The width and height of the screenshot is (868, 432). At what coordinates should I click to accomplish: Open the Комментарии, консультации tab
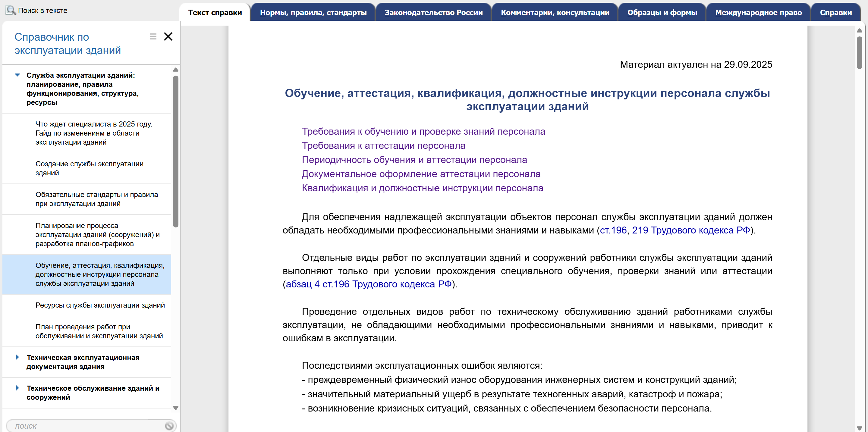tap(555, 12)
